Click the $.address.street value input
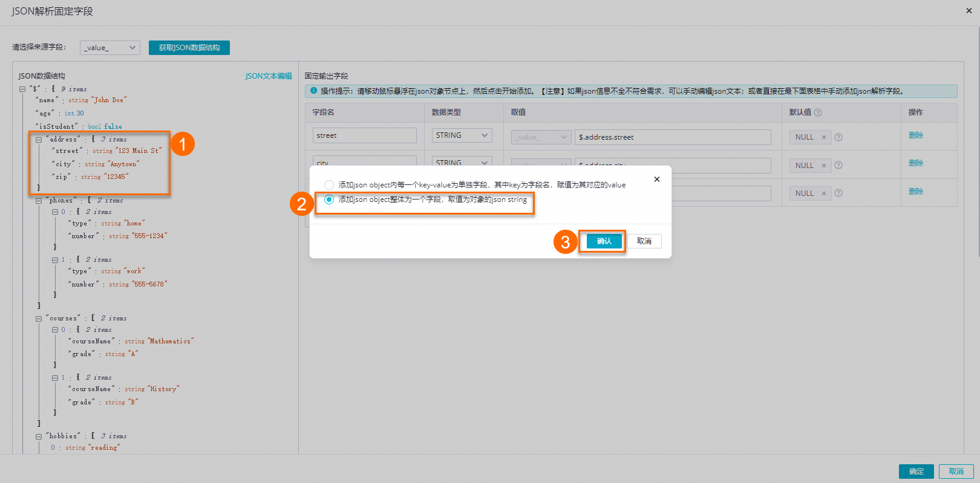The height and width of the screenshot is (483, 980). coord(673,137)
